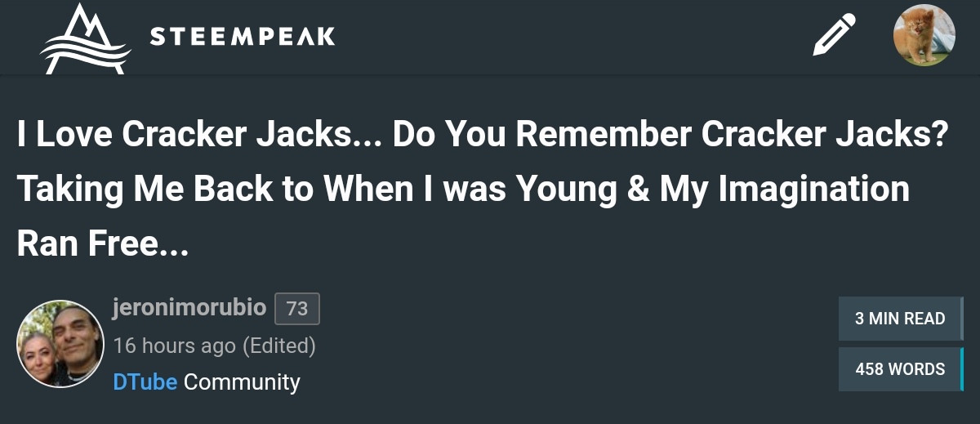Click the title line starting I Love Cracker Jacks
The width and height of the screenshot is (980, 424).
(x=482, y=135)
